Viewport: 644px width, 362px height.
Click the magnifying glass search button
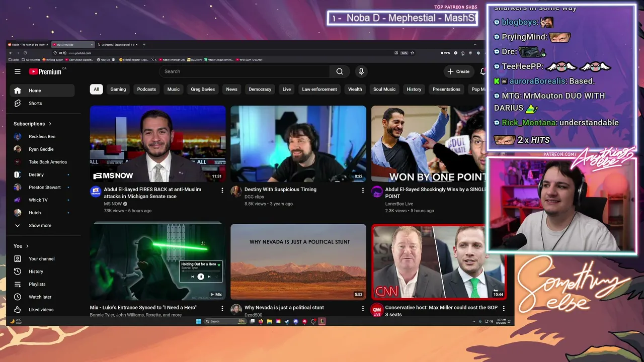pos(340,71)
